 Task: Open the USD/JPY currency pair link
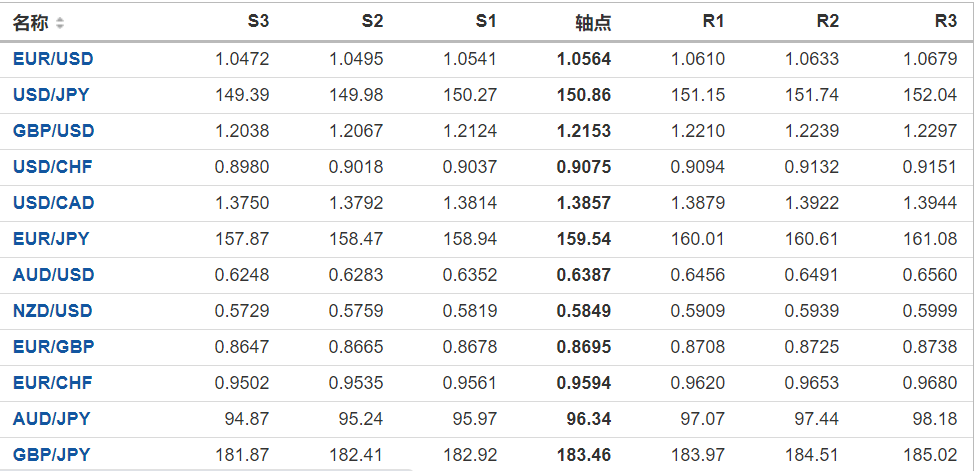(x=53, y=95)
